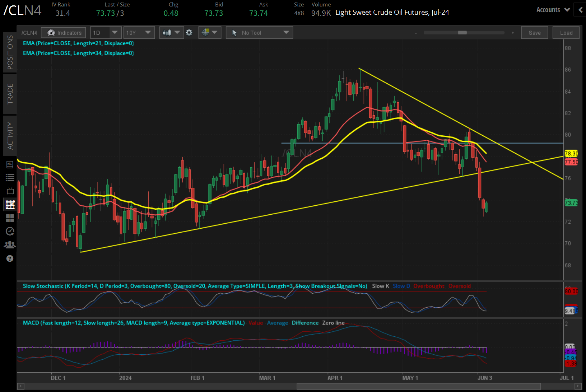586x392 pixels.
Task: Select the active charts icon in sidebar
Action: click(x=10, y=205)
